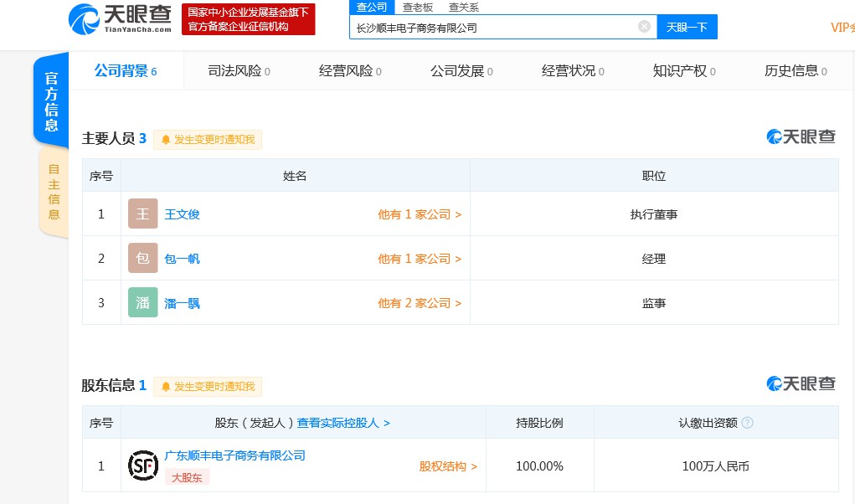Click the 持股比例 column header
Image resolution: width=855 pixels, height=504 pixels.
[x=540, y=423]
